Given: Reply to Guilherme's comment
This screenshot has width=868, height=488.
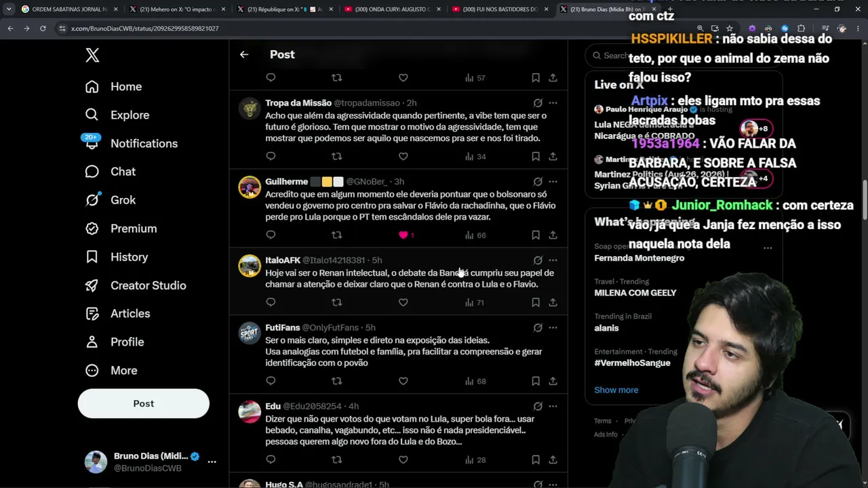Looking at the screenshot, I should [271, 235].
